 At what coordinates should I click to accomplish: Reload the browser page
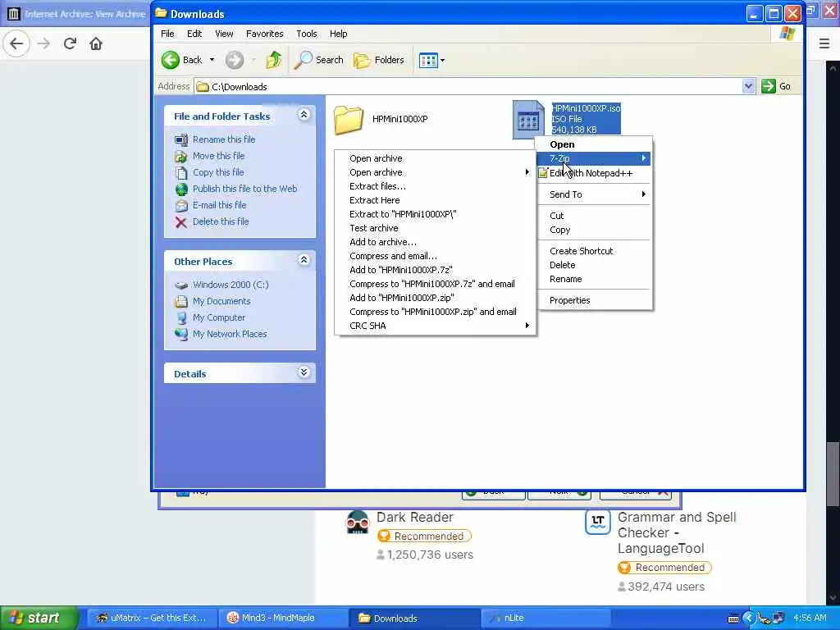70,43
